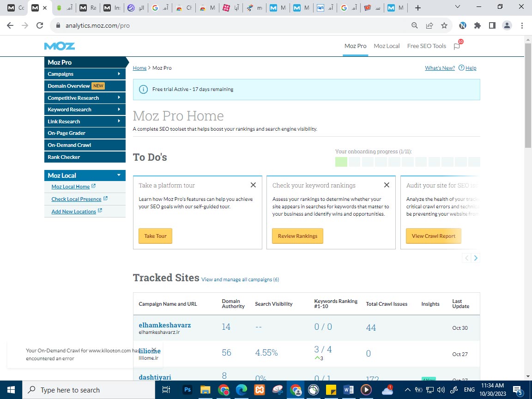Expand the Campaigns submenu
The image size is (532, 399).
pos(119,74)
